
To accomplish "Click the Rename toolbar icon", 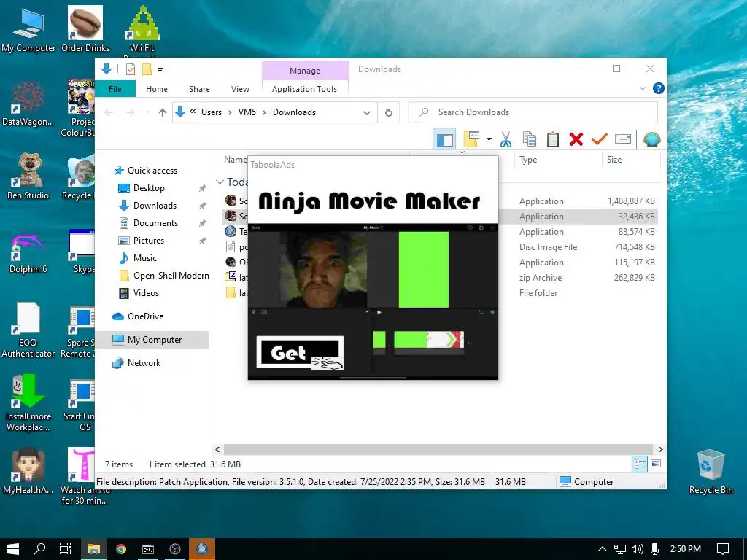I will [623, 139].
